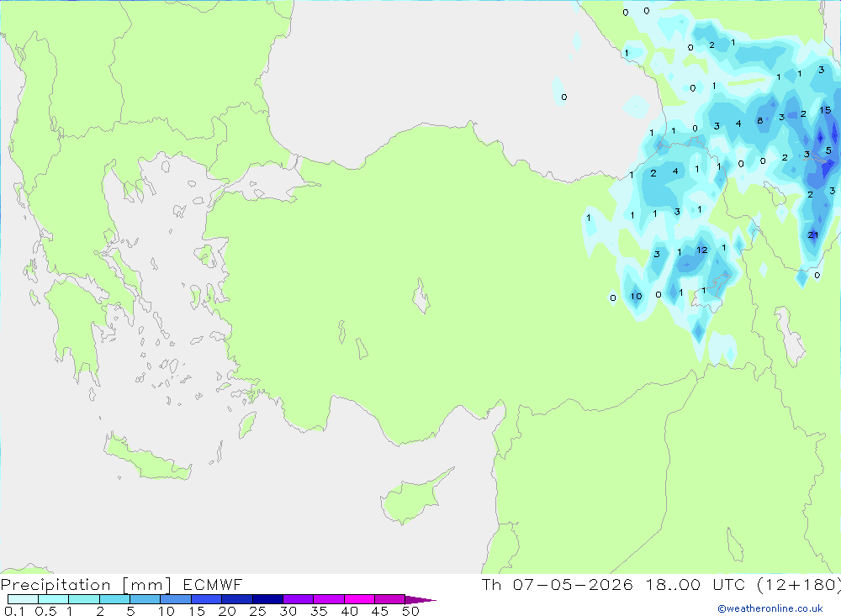The width and height of the screenshot is (841, 616).
Task: Click the '0.5' legend scale label
Action: 45,611
